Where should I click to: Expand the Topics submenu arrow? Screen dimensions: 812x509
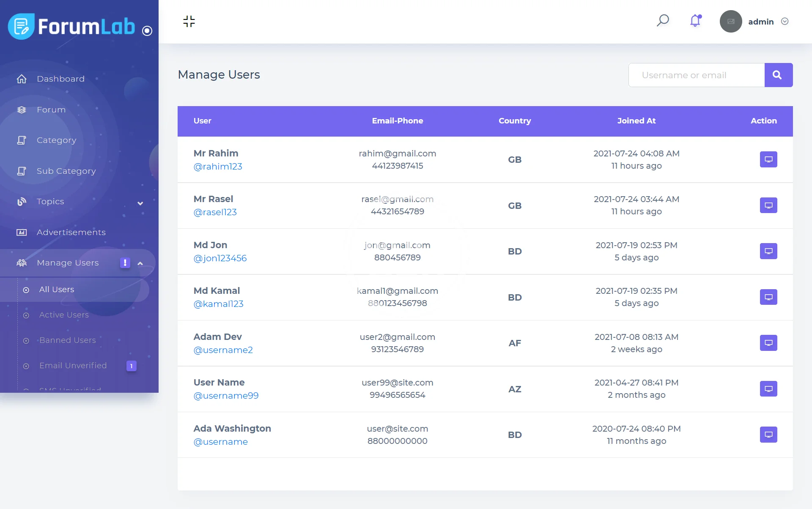[x=140, y=203]
